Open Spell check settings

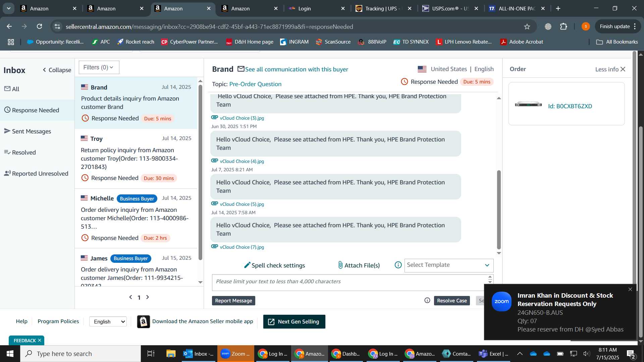pyautogui.click(x=275, y=265)
